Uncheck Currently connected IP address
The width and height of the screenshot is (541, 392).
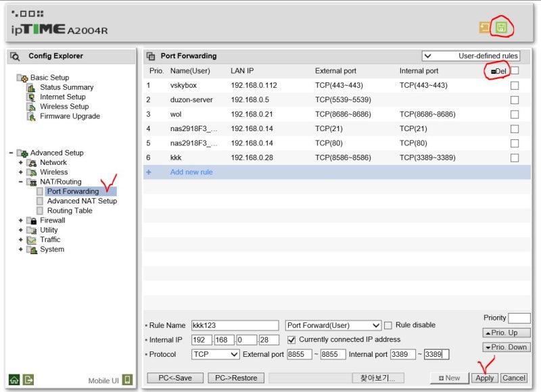click(x=292, y=339)
